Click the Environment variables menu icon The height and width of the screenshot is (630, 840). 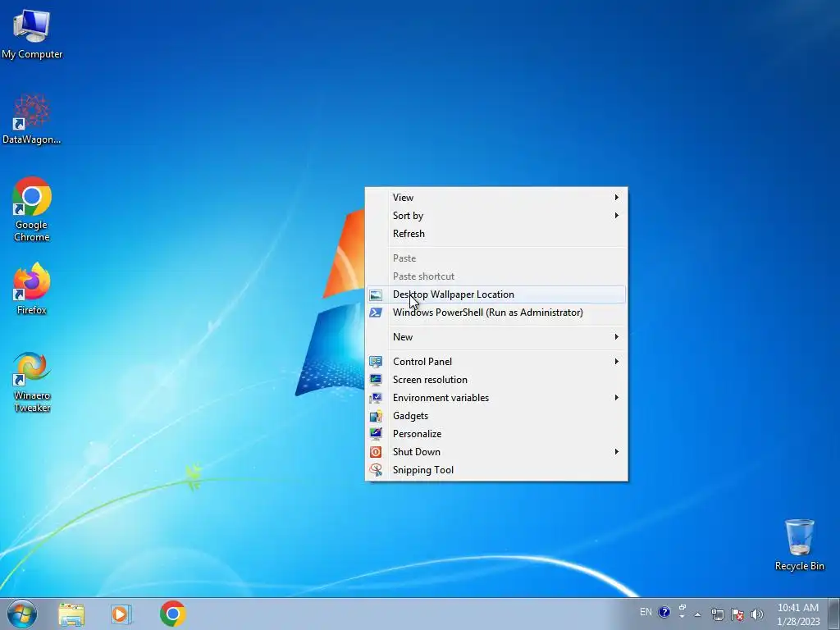376,398
